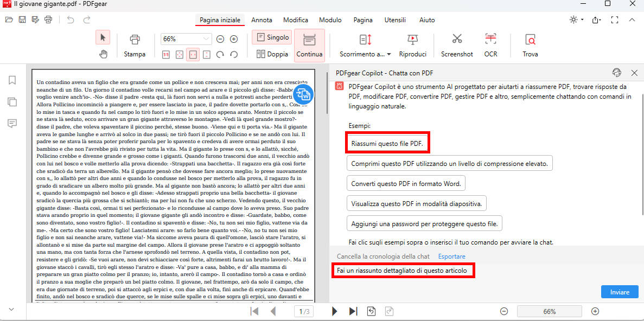Adjust the bottom status bar zoom control
The image size is (644, 321).
550,311
